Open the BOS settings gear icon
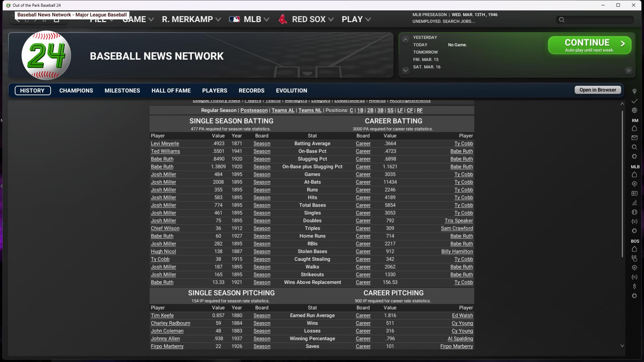The image size is (644, 362). click(x=634, y=296)
